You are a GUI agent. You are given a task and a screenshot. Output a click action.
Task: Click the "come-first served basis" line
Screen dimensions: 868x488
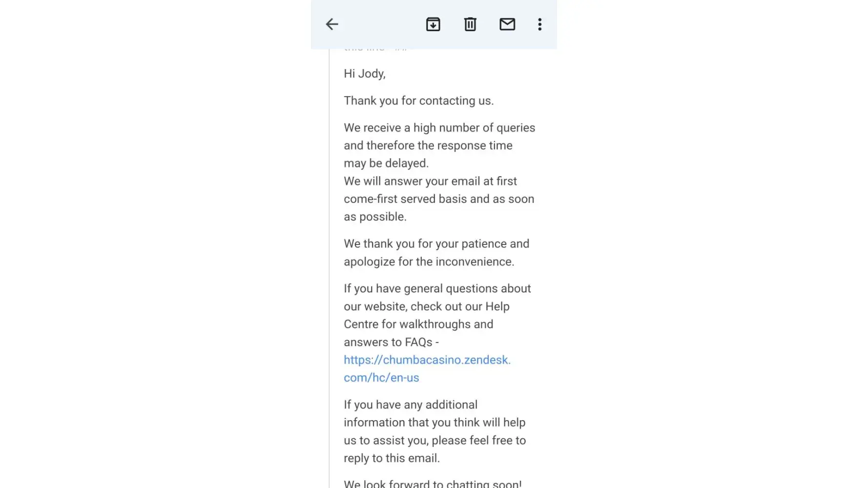coord(439,199)
